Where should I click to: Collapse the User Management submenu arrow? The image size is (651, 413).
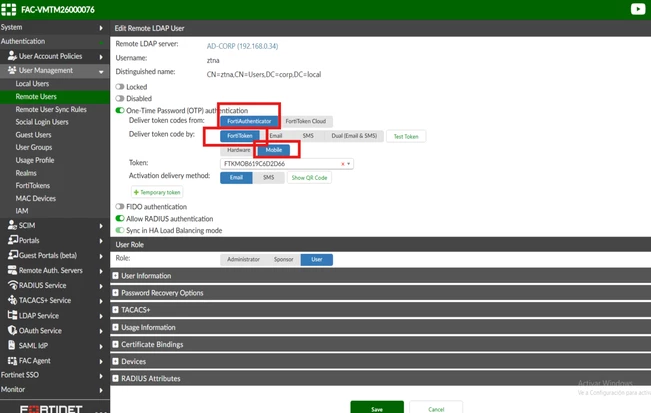[101, 71]
